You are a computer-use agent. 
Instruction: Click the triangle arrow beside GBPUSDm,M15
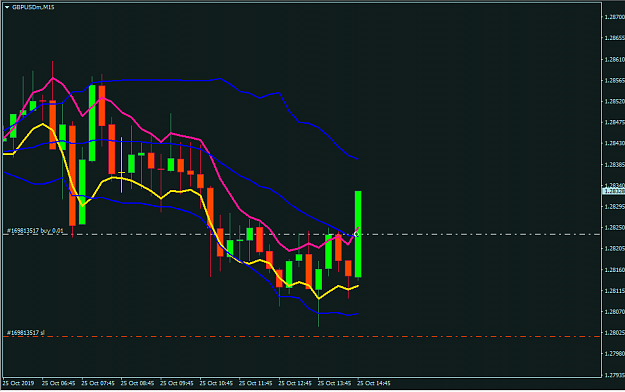pyautogui.click(x=7, y=7)
